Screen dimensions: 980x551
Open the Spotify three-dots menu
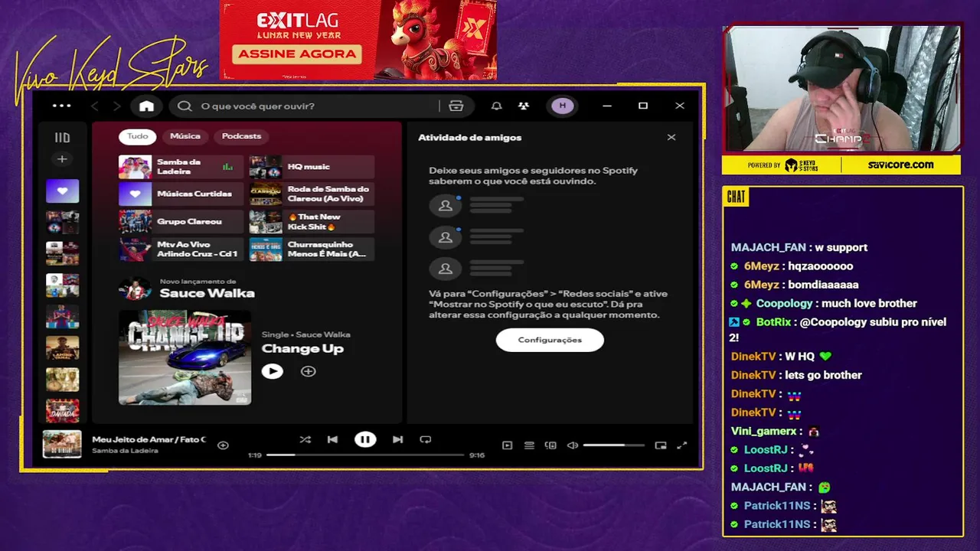61,106
